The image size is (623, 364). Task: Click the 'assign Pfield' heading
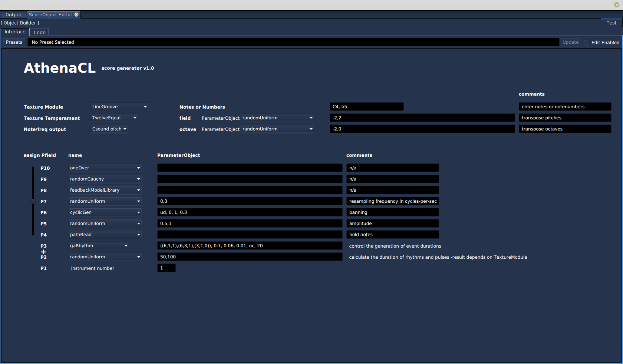pos(40,155)
